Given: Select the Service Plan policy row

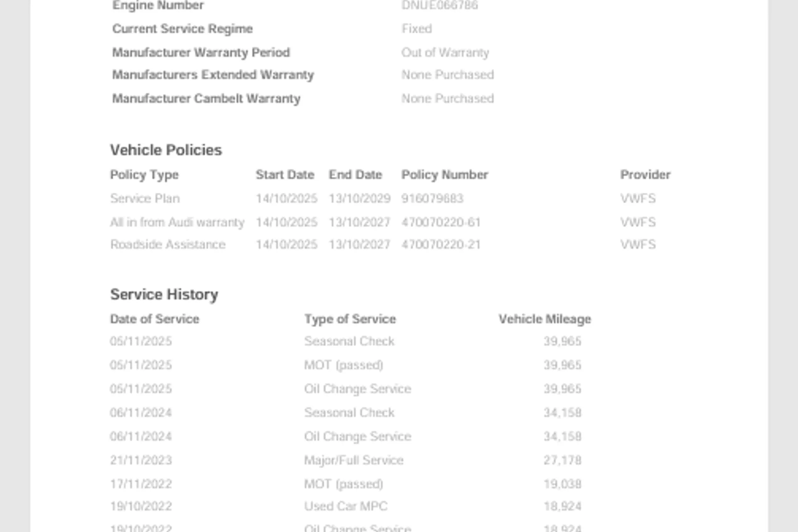Looking at the screenshot, I should pyautogui.click(x=383, y=198).
